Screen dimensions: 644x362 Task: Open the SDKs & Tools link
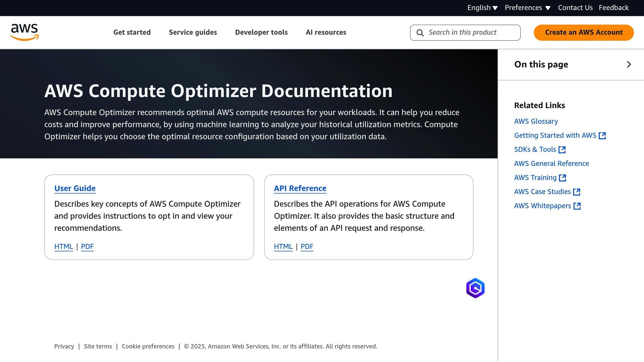pyautogui.click(x=535, y=150)
